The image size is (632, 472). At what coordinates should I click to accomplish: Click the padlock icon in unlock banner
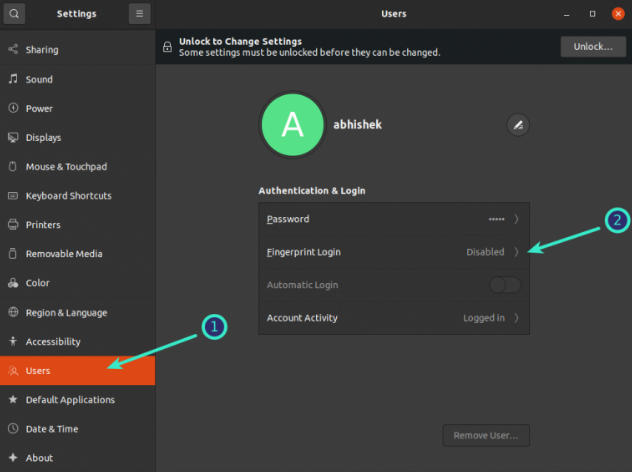tap(167, 47)
